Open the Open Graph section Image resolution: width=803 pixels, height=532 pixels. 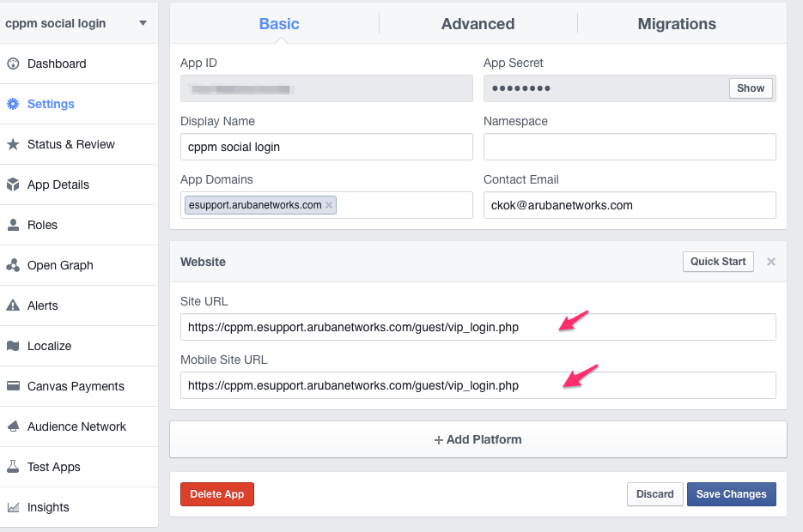pyautogui.click(x=79, y=265)
